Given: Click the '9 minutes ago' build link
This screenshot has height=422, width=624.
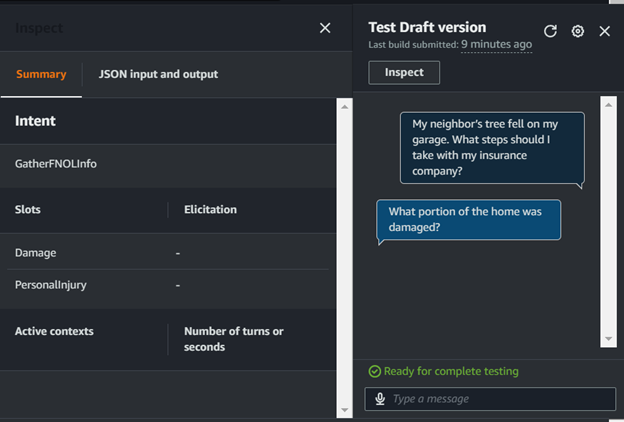Looking at the screenshot, I should [496, 44].
